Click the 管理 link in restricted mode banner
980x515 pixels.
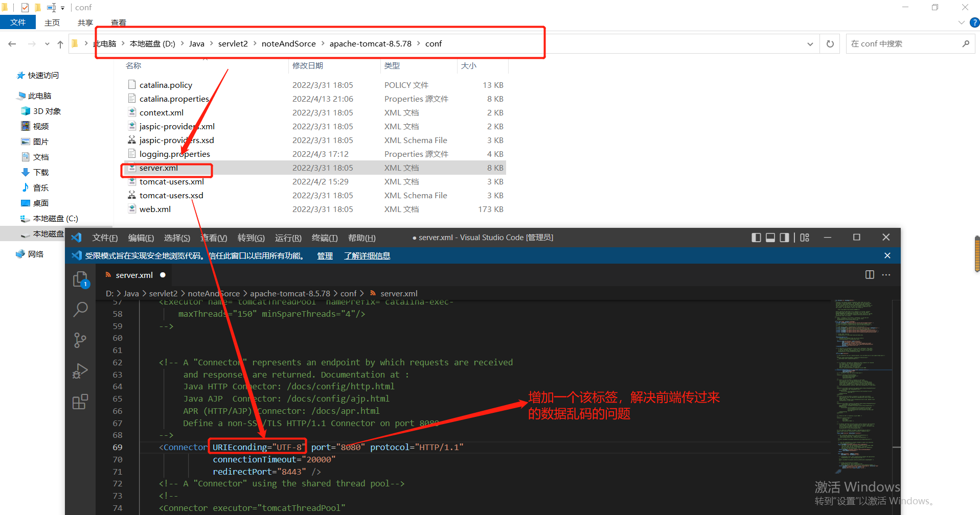click(x=325, y=255)
